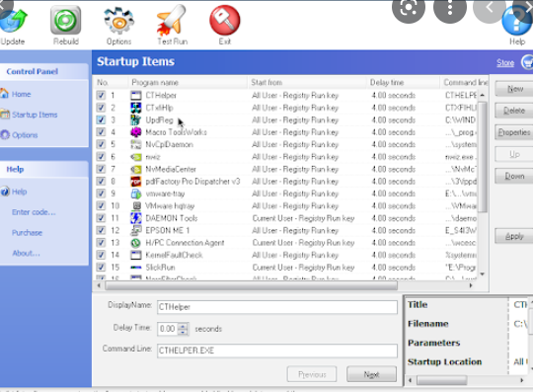Disable the SlickRun item checkbox

pyautogui.click(x=101, y=268)
